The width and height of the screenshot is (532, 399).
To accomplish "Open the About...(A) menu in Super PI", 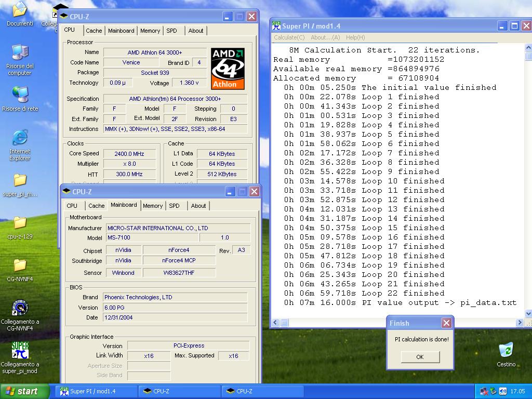I will (x=325, y=37).
